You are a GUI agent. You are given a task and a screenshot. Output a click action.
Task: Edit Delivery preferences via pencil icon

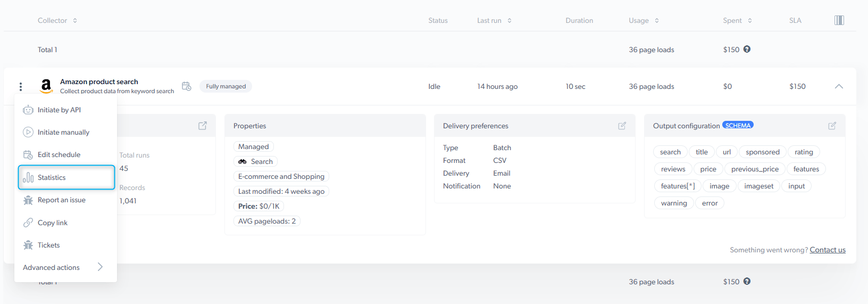click(622, 126)
